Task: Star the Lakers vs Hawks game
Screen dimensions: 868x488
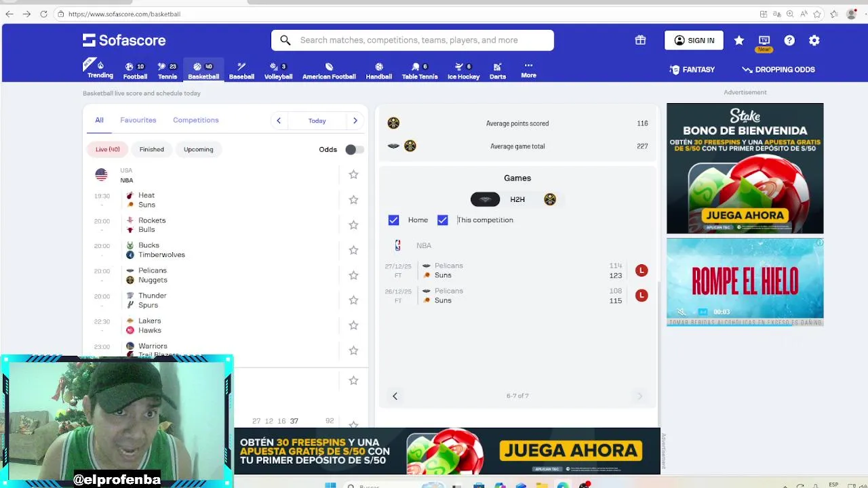Action: click(353, 325)
